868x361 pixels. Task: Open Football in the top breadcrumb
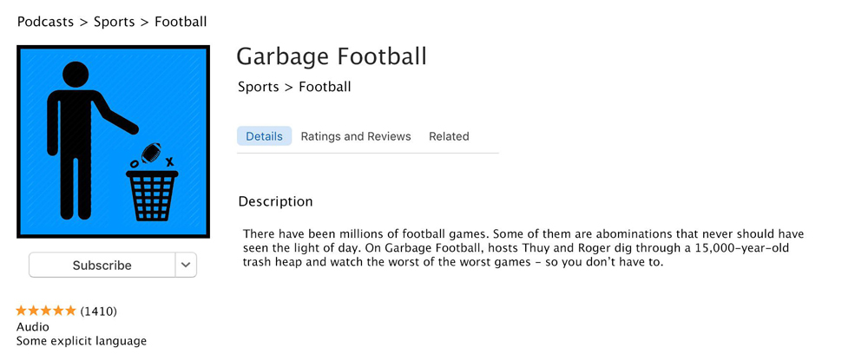181,22
